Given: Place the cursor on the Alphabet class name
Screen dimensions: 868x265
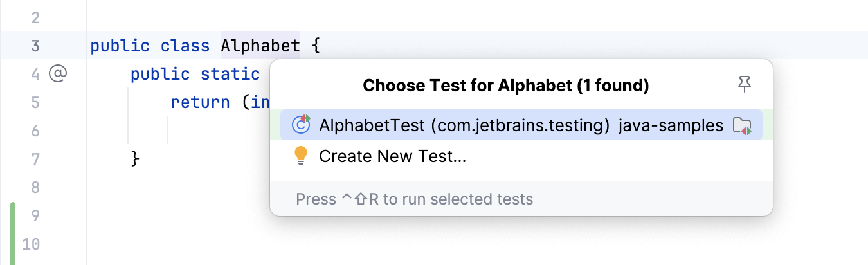Looking at the screenshot, I should (260, 46).
